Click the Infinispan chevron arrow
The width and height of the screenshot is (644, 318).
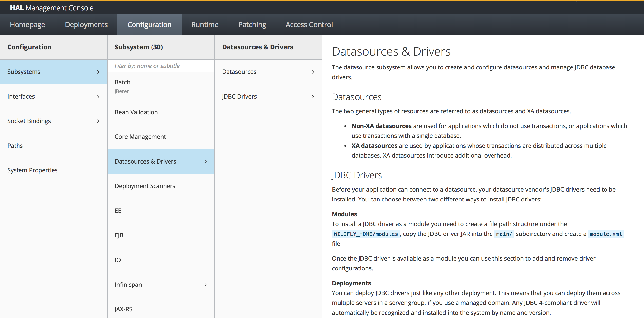(206, 285)
